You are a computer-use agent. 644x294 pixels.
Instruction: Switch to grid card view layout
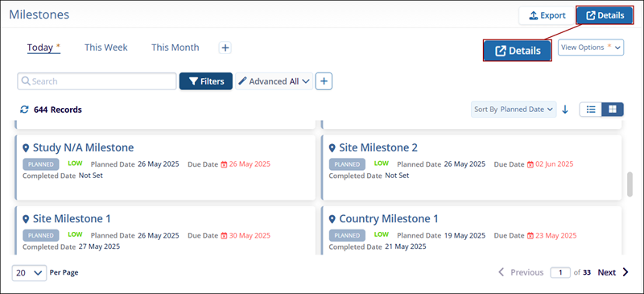[613, 109]
